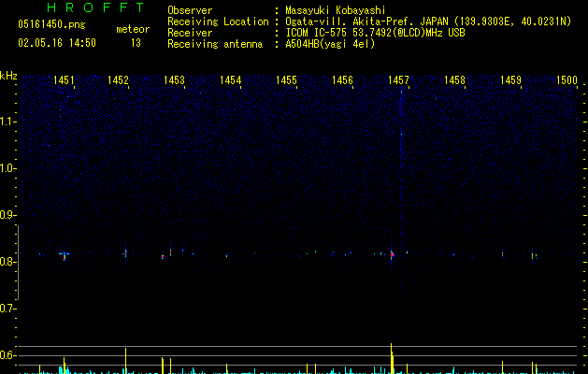
Task: Click the date stamp 02.05.16 14:50
Action: (x=57, y=43)
